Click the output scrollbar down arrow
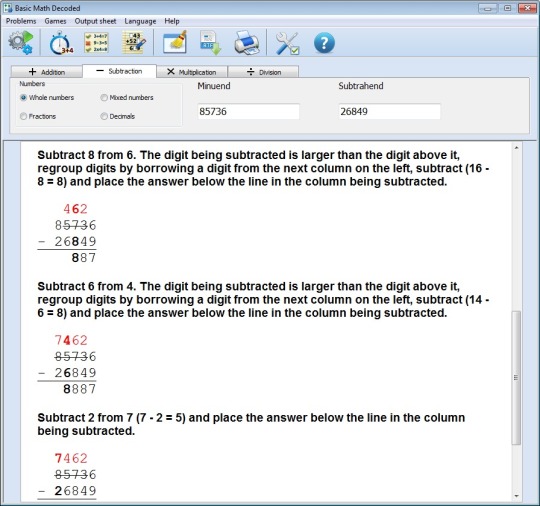The height and width of the screenshot is (506, 540). pos(516,496)
